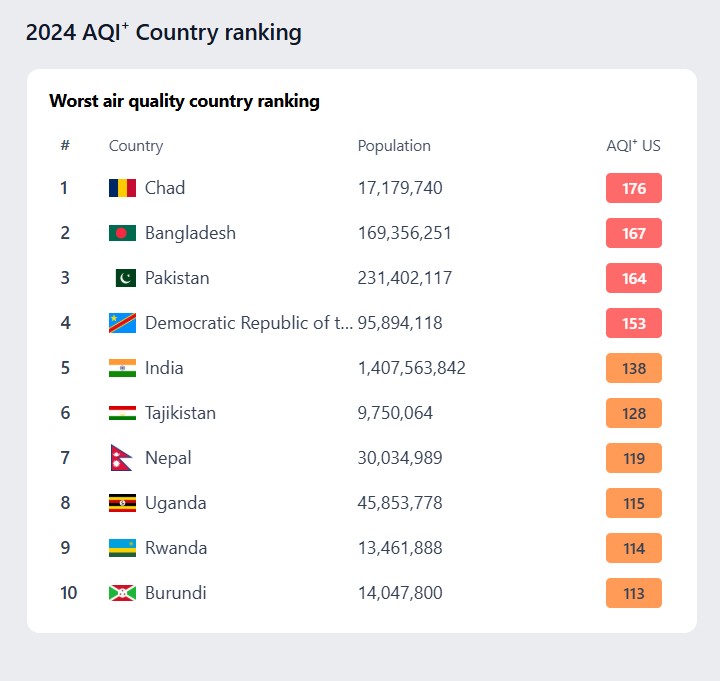Viewport: 720px width, 681px height.
Task: Click the Bangladesh flag icon
Action: 122,233
